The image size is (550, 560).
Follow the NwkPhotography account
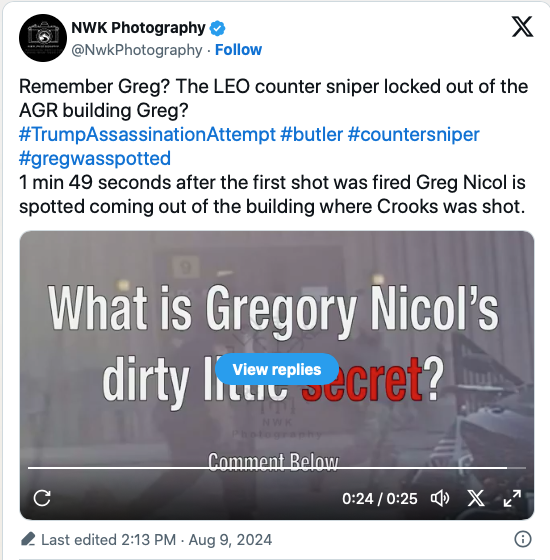click(238, 50)
